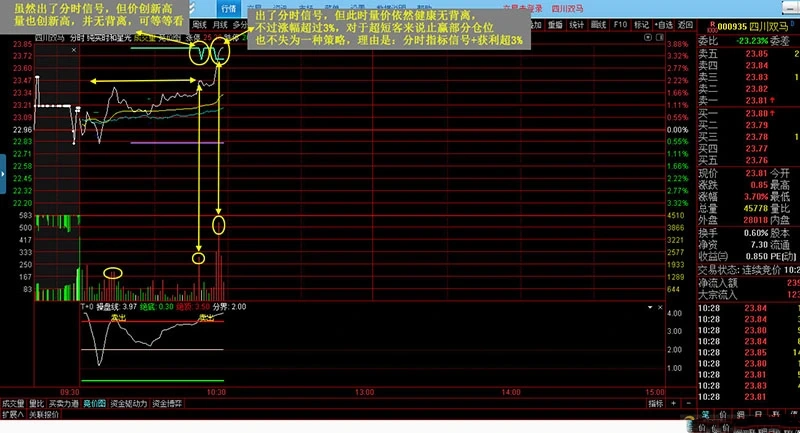Switch to the 买卖力道 tab
800x433 pixels.
pos(64,403)
